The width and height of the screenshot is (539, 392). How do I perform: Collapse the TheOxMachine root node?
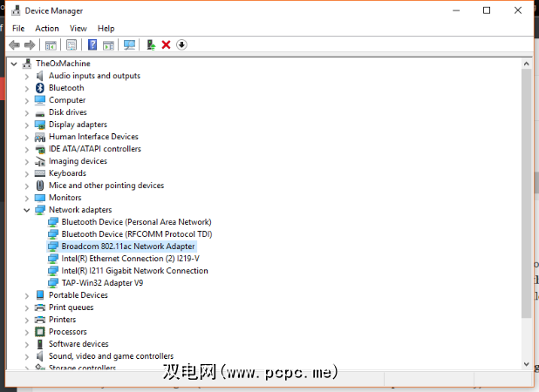(14, 64)
